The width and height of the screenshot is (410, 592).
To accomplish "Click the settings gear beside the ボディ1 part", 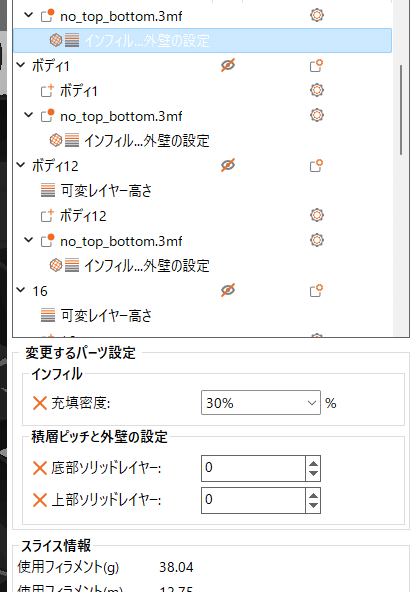I will click(317, 90).
